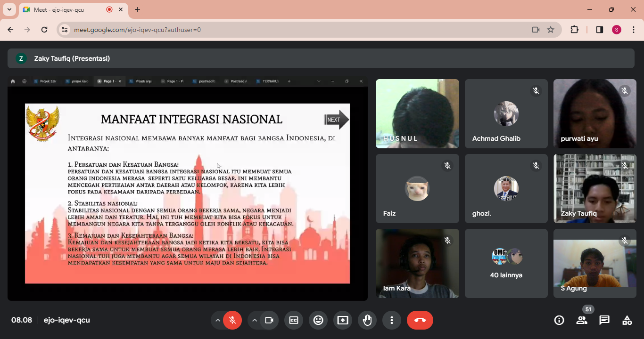
Task: Click the NEXT arrow on slide
Action: tap(336, 120)
